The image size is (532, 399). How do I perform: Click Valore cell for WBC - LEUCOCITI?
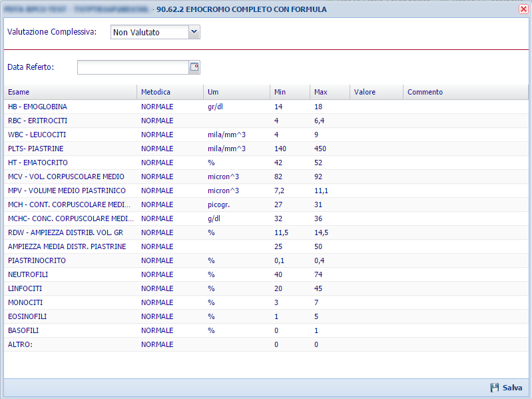click(376, 135)
